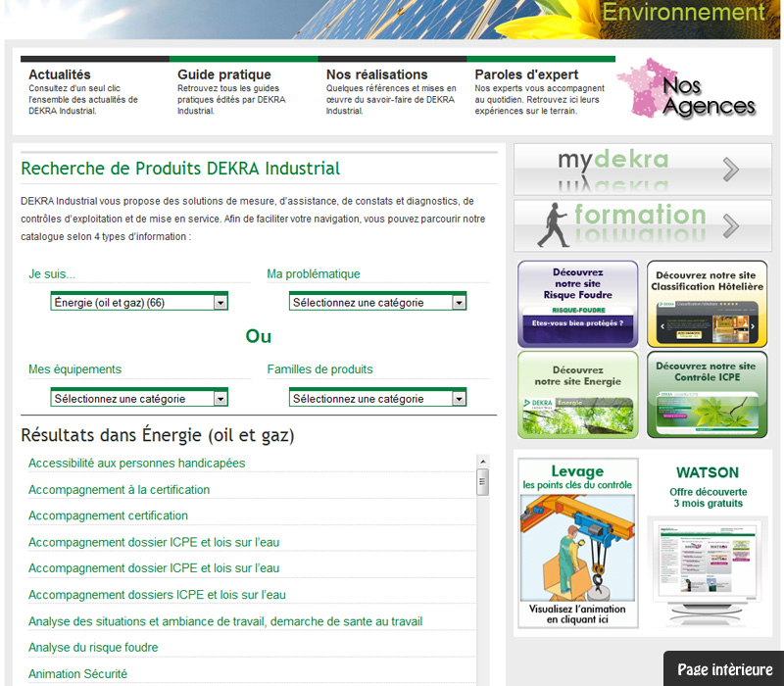This screenshot has height=686, width=784.
Task: Click the results list scroll up arrow
Action: (482, 461)
